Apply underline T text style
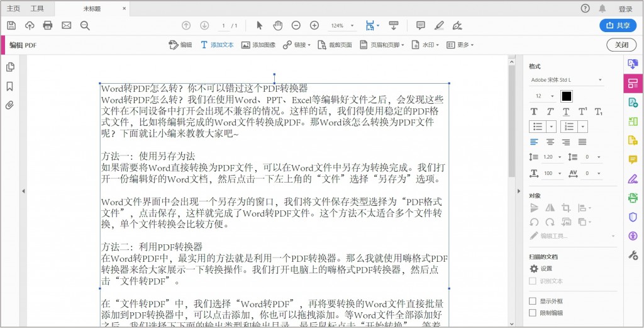 tap(566, 111)
